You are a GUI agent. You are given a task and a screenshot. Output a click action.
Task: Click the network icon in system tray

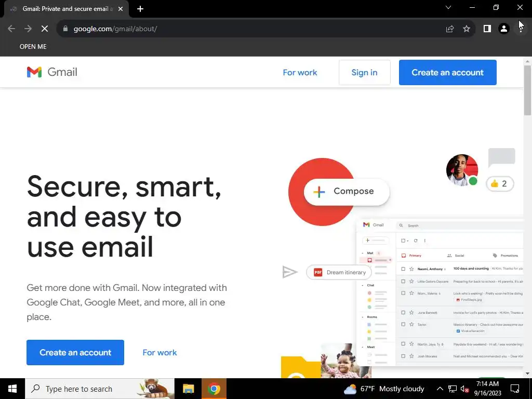[453, 389]
